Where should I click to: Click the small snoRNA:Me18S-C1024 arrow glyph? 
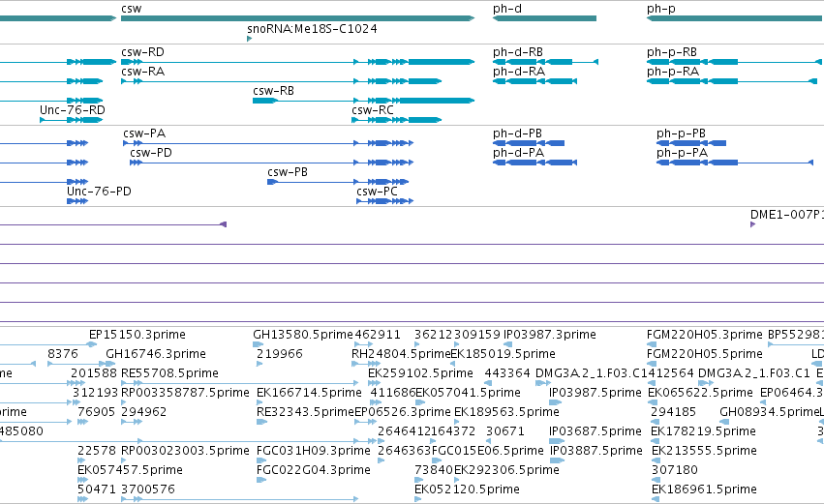(x=250, y=39)
